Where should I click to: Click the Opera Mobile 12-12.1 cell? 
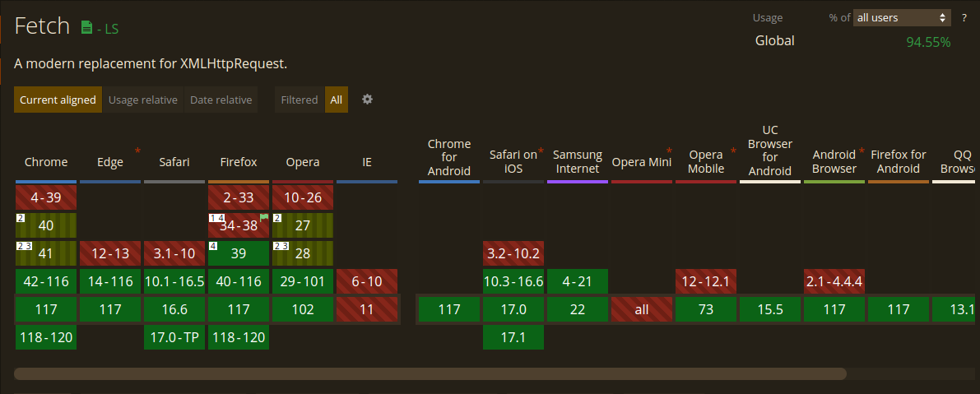706,281
